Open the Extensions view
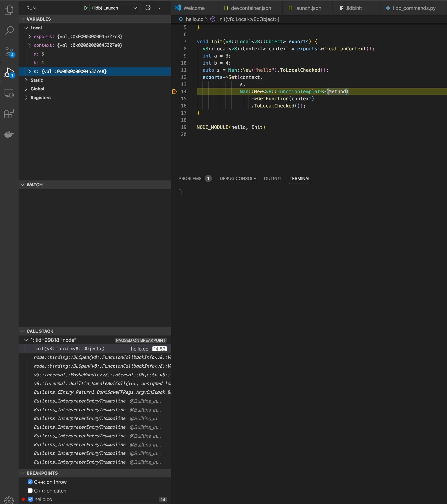The width and height of the screenshot is (447, 504). point(9,114)
